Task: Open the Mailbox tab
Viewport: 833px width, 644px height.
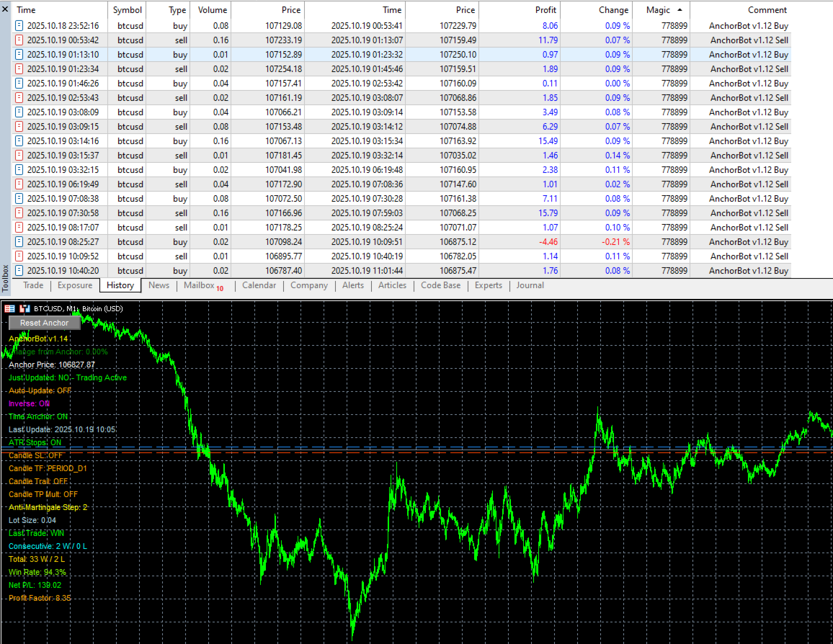Action: click(x=199, y=285)
